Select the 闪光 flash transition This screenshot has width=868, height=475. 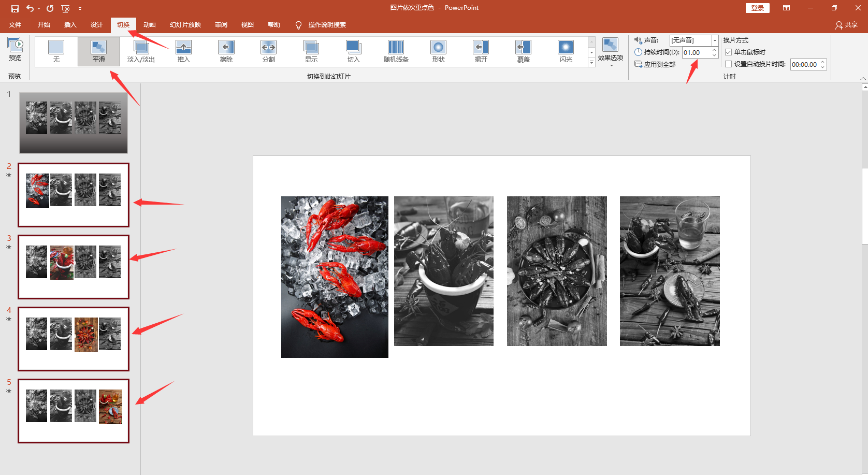[x=566, y=51]
